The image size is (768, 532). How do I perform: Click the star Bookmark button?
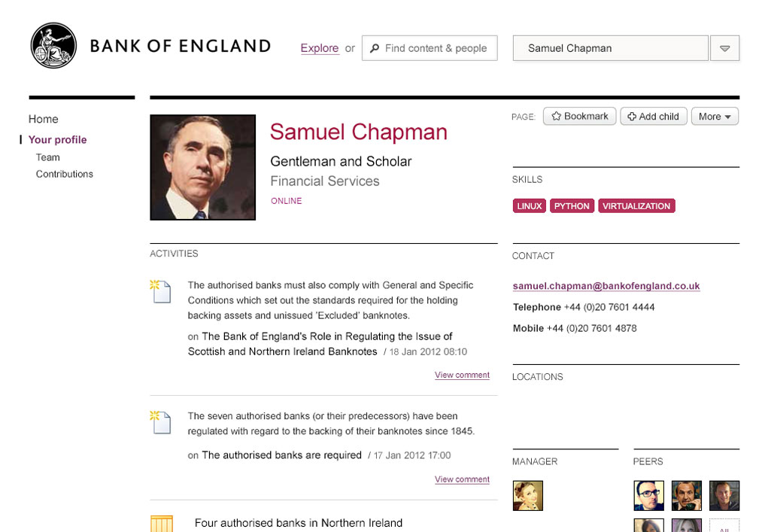coord(579,116)
